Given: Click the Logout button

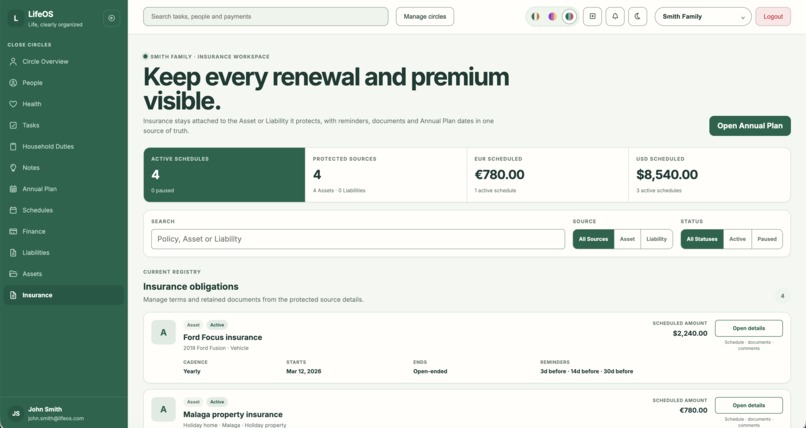Looking at the screenshot, I should pyautogui.click(x=773, y=16).
